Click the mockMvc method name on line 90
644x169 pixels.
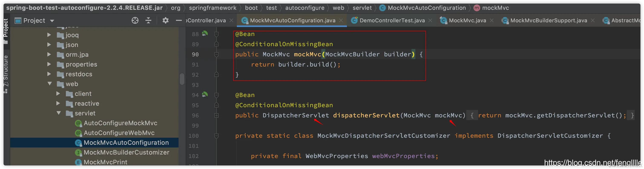point(307,54)
